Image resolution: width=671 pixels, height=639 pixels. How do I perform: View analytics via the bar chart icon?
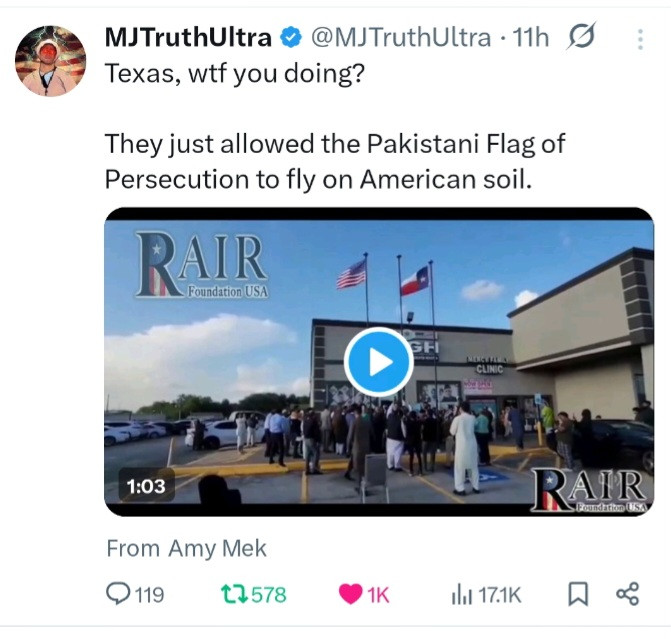(462, 594)
